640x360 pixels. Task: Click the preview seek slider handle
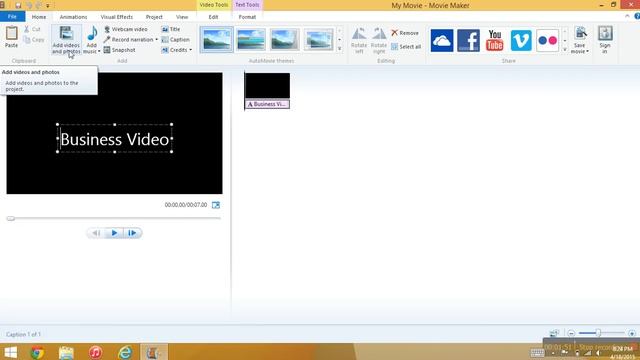click(x=11, y=218)
